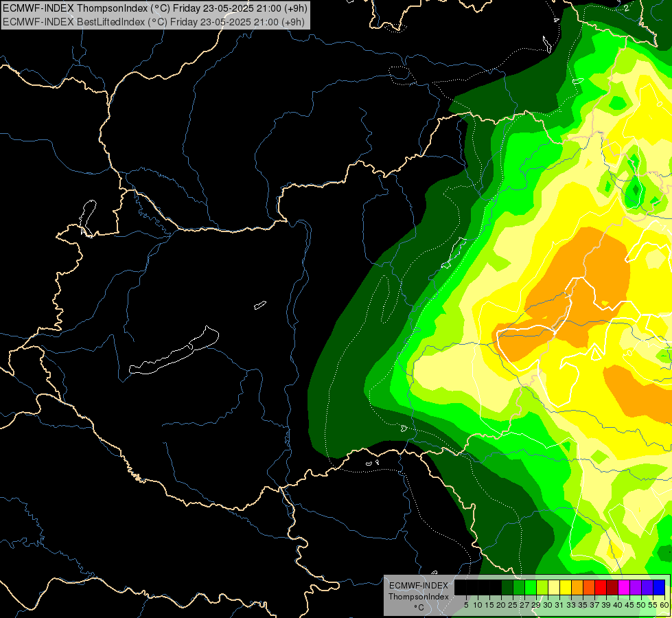Click legend scale value 29
The image size is (672, 618).
[x=536, y=605]
